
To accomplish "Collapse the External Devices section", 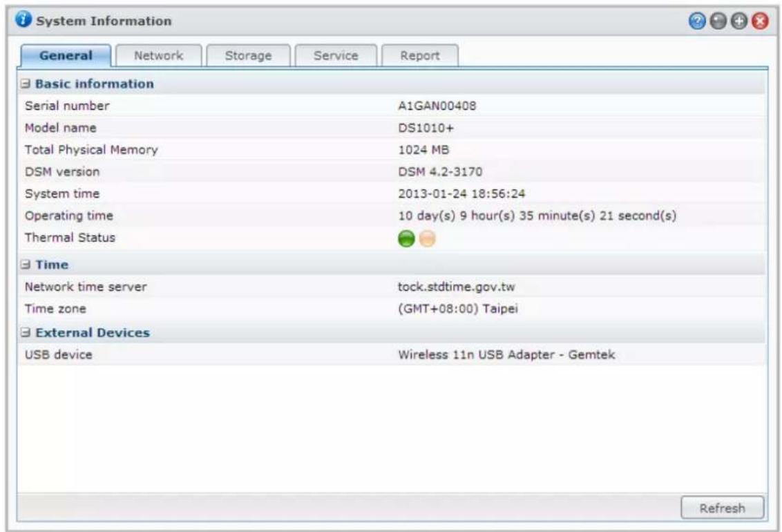I will [26, 332].
